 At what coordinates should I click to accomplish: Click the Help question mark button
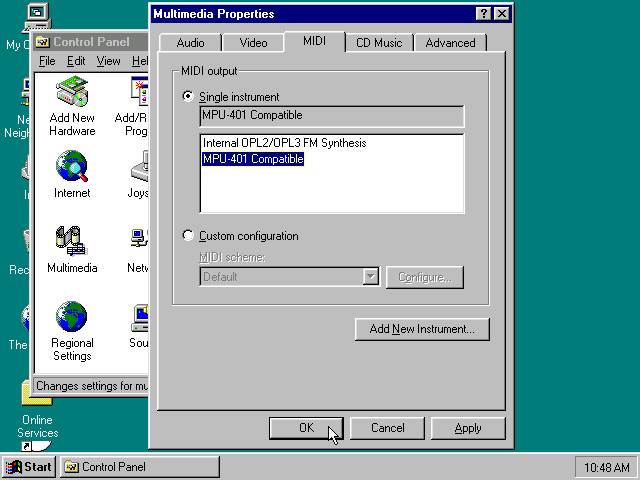(x=484, y=14)
